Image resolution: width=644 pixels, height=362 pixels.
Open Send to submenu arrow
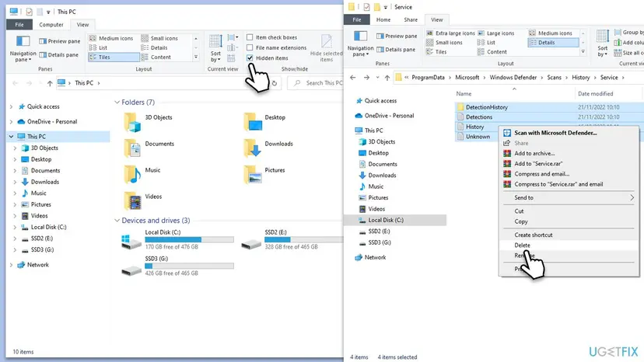(632, 198)
